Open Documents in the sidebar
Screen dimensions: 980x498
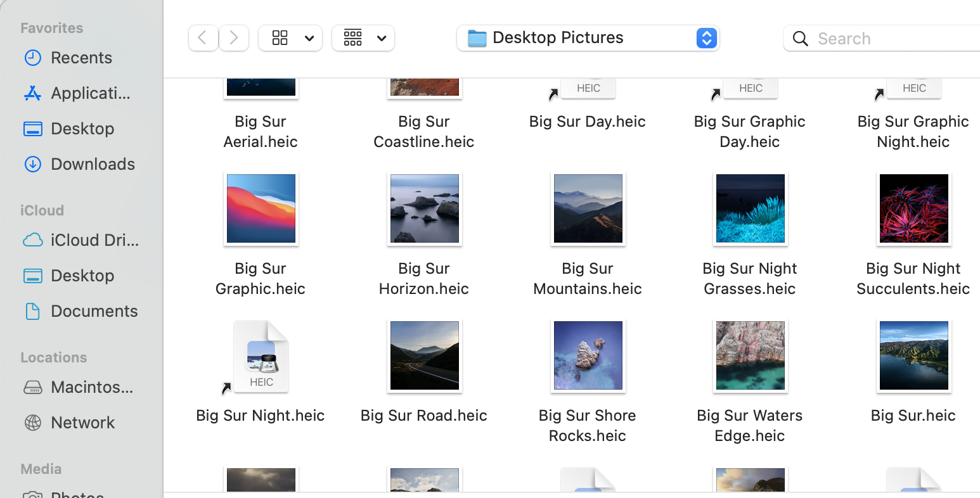point(94,311)
